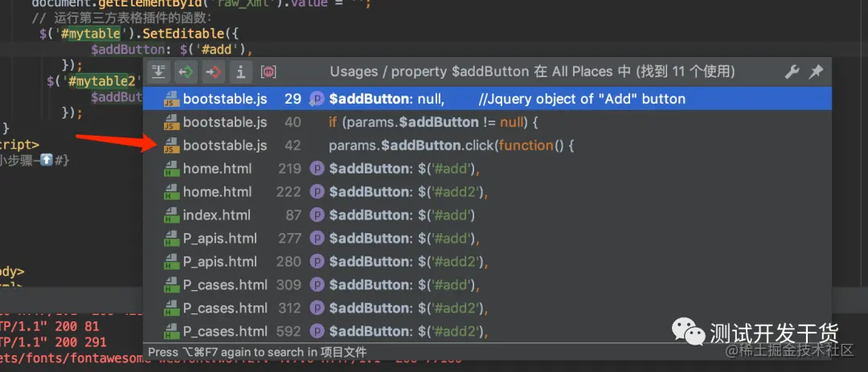
Task: Click purple property icon on line 280 row
Action: [317, 262]
